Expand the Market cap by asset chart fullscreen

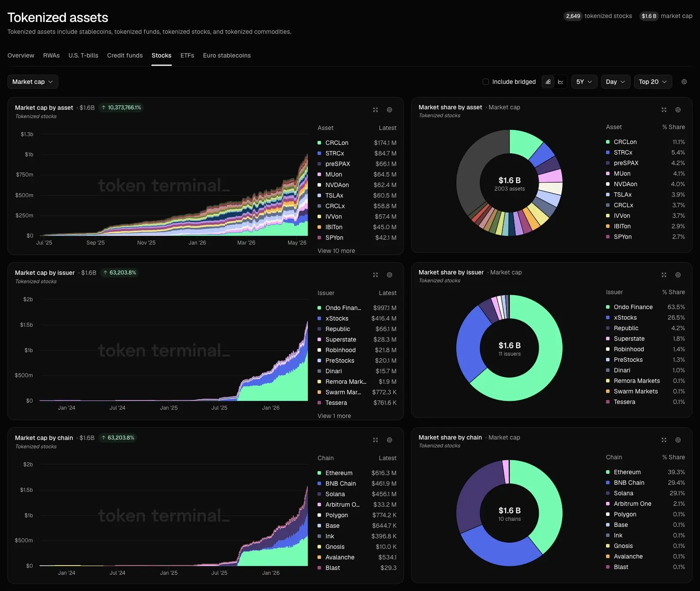pyautogui.click(x=375, y=110)
